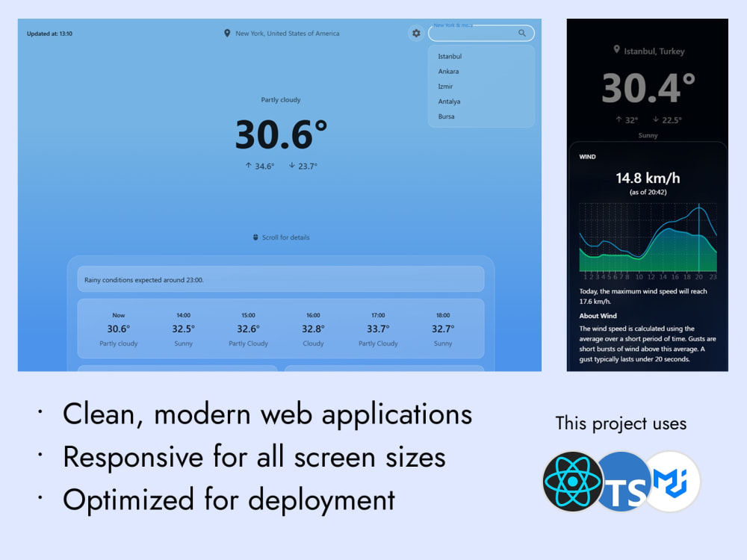
Task: Click the Sunny condition label
Action: coord(648,135)
